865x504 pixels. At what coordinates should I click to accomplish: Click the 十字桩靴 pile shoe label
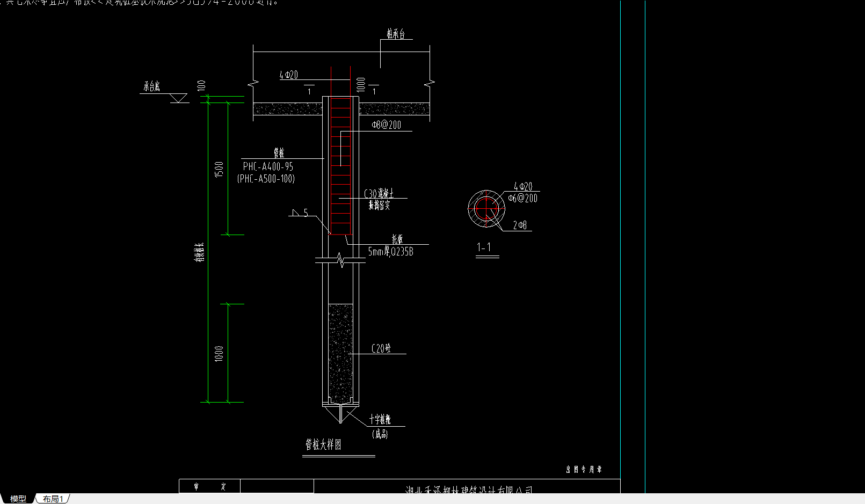pos(380,420)
